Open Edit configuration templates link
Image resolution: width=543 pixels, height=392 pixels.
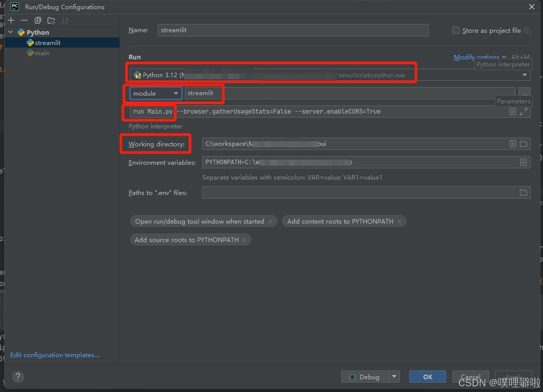click(x=54, y=355)
